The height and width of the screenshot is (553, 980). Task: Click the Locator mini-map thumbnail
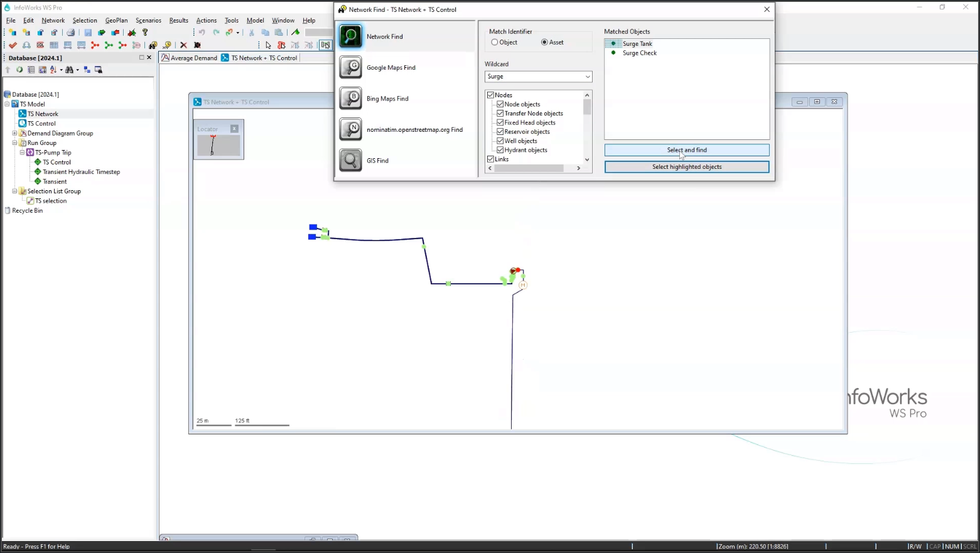[218, 146]
